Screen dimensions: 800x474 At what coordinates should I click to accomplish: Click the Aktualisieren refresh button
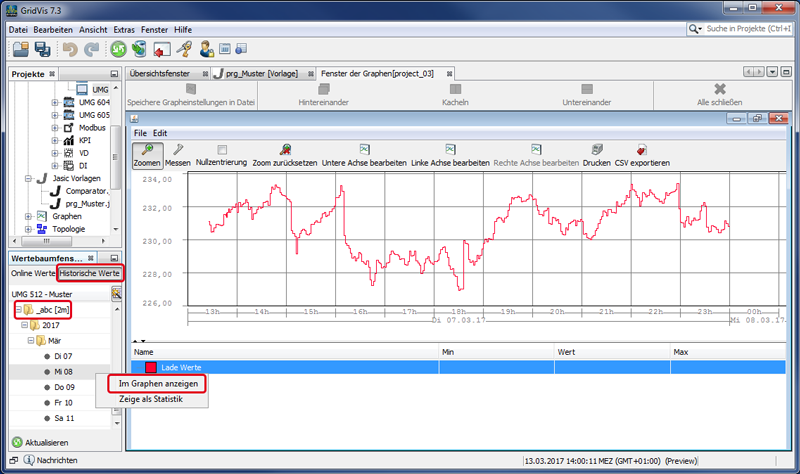(x=40, y=442)
